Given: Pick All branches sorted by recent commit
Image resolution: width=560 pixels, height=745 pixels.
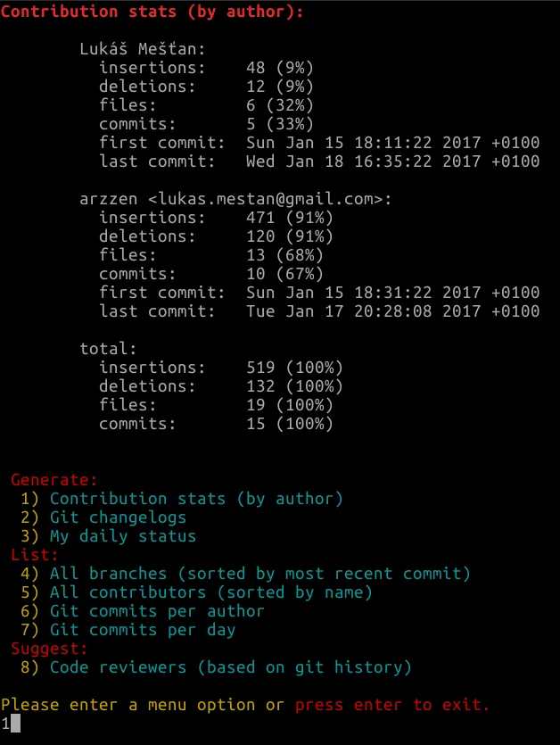Looking at the screenshot, I should tap(245, 574).
